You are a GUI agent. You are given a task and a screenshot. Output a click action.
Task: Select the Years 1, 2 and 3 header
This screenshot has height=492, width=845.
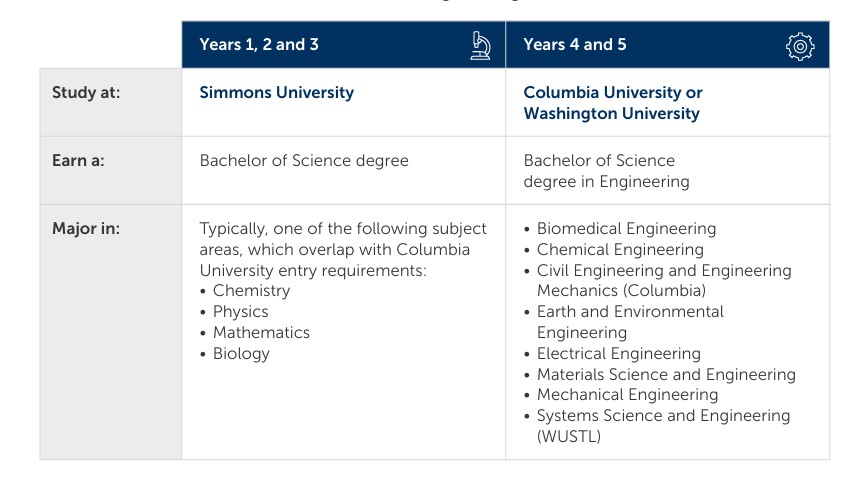click(259, 44)
